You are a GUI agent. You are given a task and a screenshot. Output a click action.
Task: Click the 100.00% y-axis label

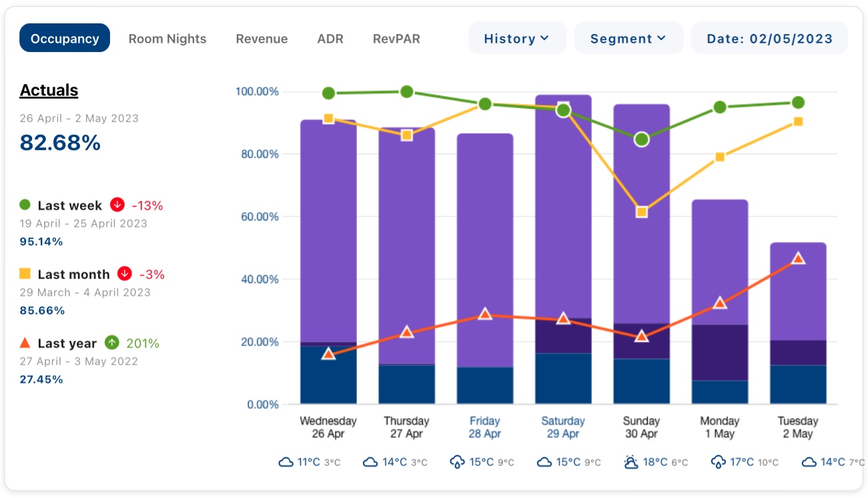click(x=257, y=91)
